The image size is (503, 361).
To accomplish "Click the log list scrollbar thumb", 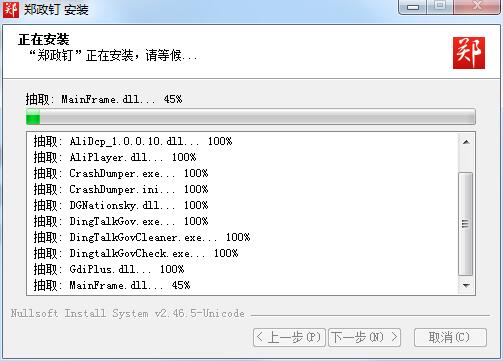I will pos(466,224).
